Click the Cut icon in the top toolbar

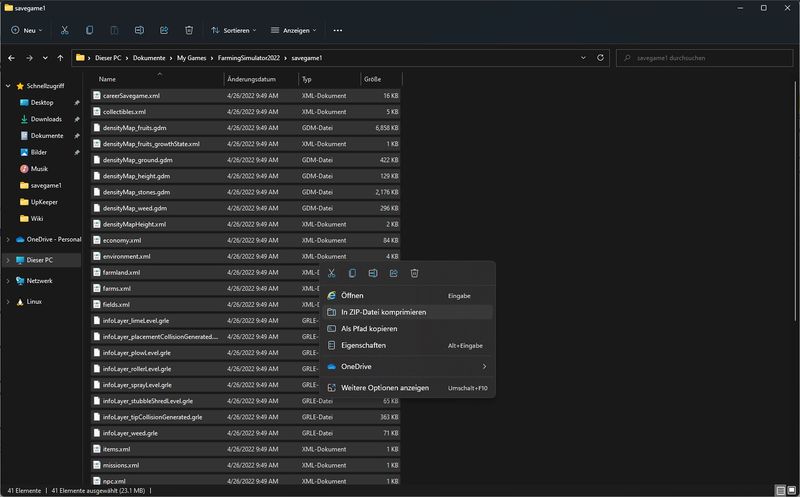click(x=64, y=30)
